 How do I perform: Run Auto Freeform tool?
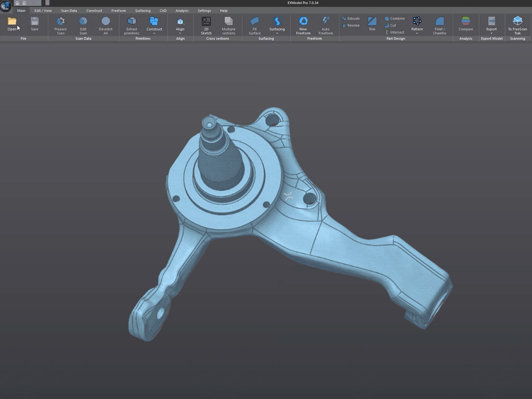coord(326,22)
